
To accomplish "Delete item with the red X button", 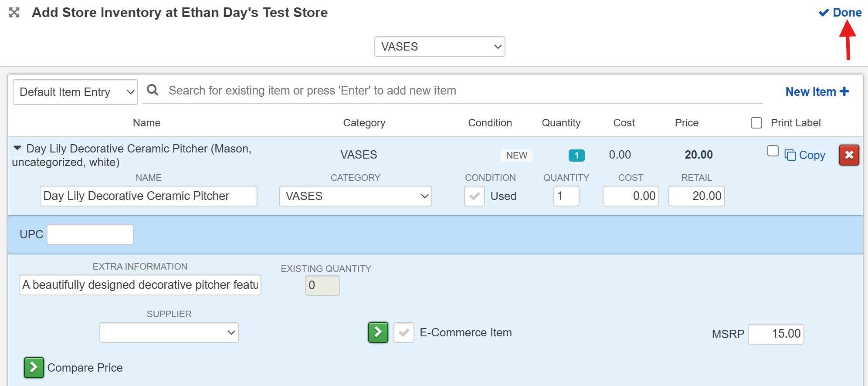I will click(x=849, y=155).
